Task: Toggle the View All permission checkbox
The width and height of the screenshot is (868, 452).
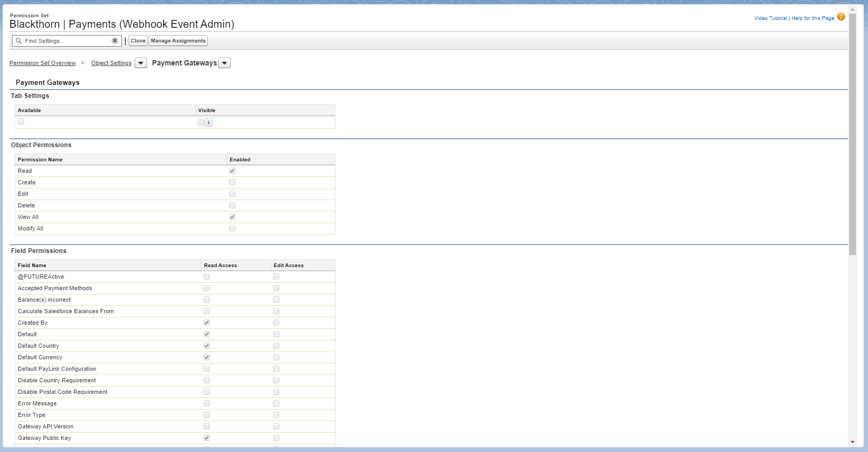Action: [232, 217]
